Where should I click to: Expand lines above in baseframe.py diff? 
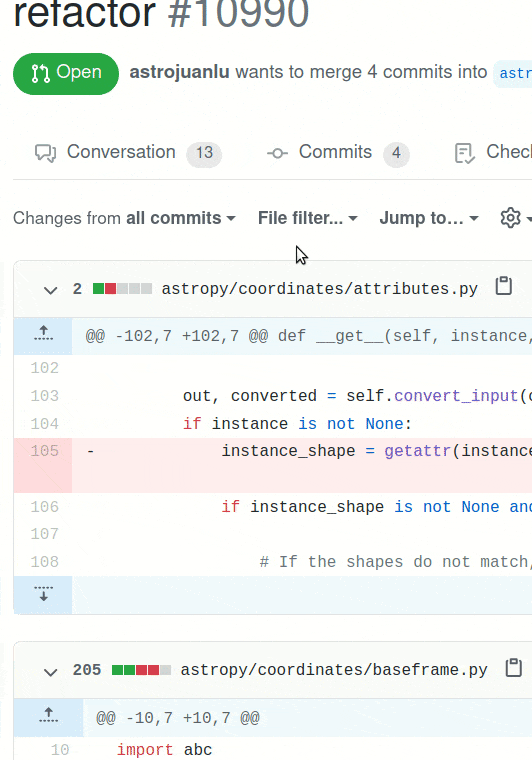48,717
